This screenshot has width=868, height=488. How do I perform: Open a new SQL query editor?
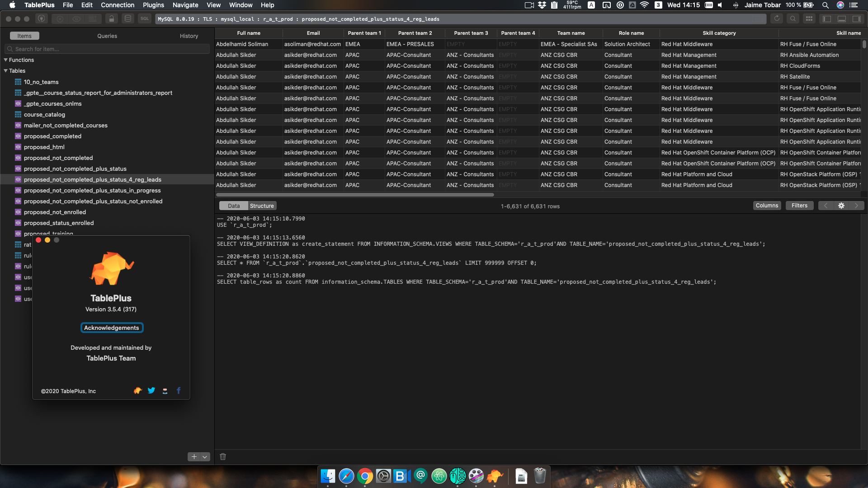(144, 19)
